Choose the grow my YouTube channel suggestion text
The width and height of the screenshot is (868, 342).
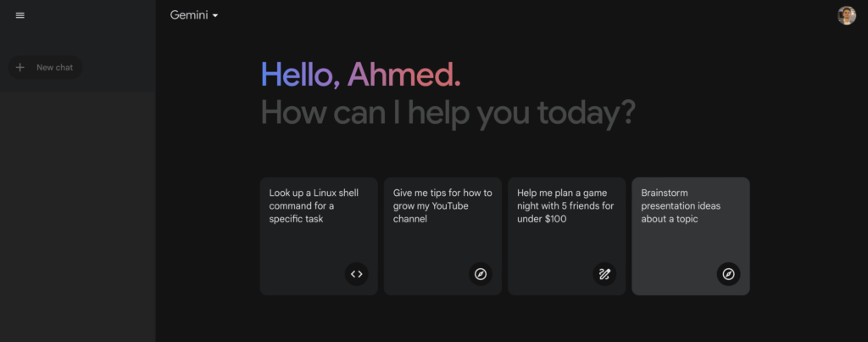pos(436,205)
